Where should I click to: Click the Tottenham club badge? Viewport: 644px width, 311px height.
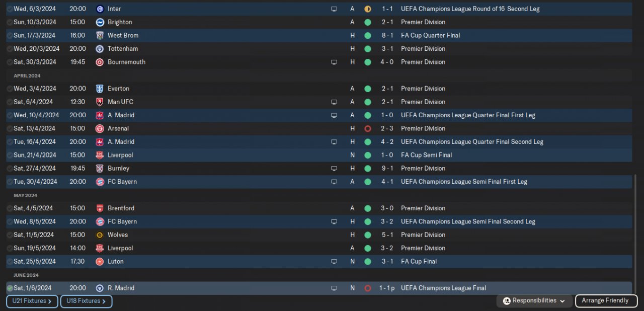100,49
